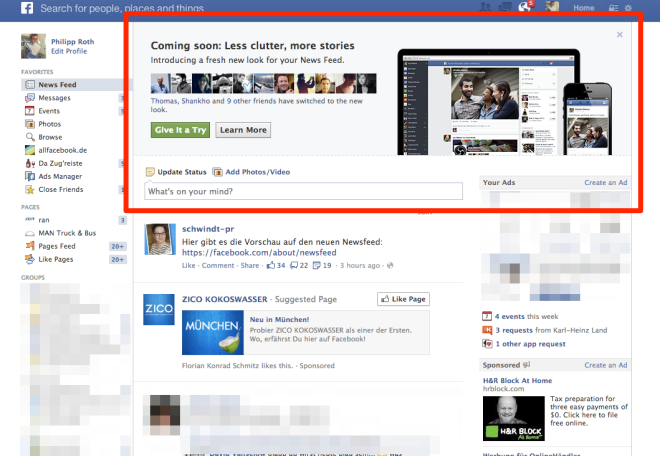Viewport: 660px width, 456px height.
Task: Open 1 other app request
Action: [530, 344]
